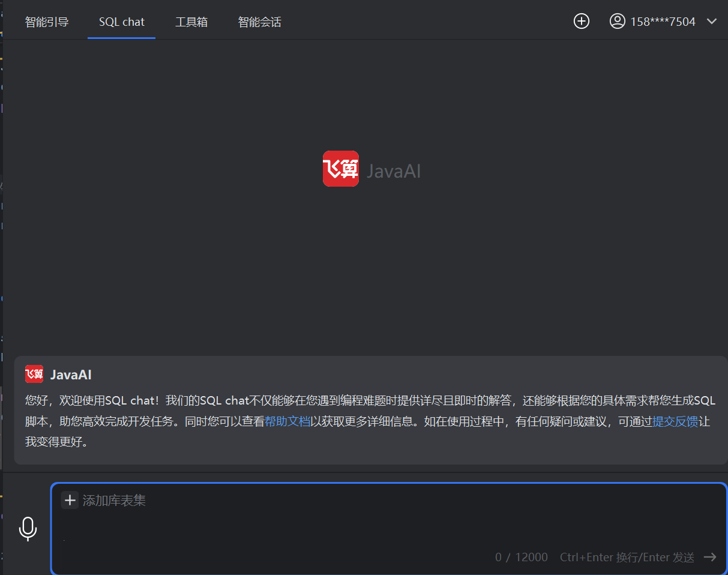Activate the microphone voice input icon
Image resolution: width=728 pixels, height=575 pixels.
[28, 529]
